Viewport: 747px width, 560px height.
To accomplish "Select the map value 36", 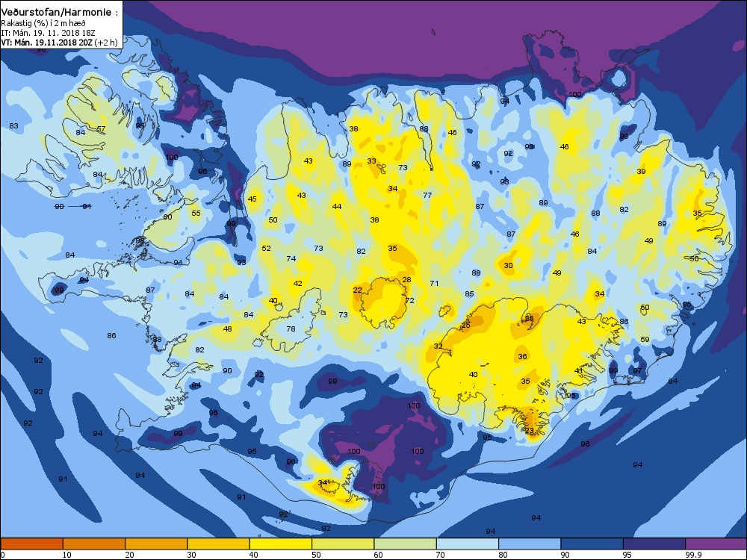I will (x=523, y=357).
